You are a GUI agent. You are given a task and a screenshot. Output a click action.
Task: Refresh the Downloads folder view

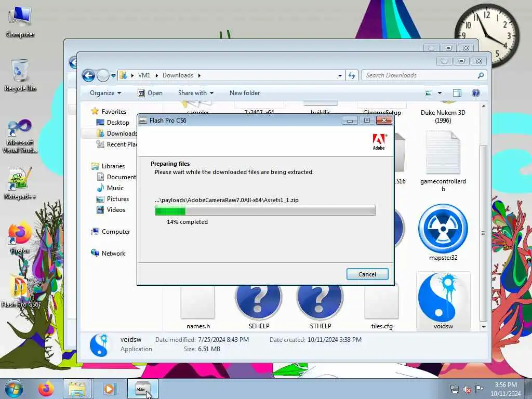(x=352, y=76)
